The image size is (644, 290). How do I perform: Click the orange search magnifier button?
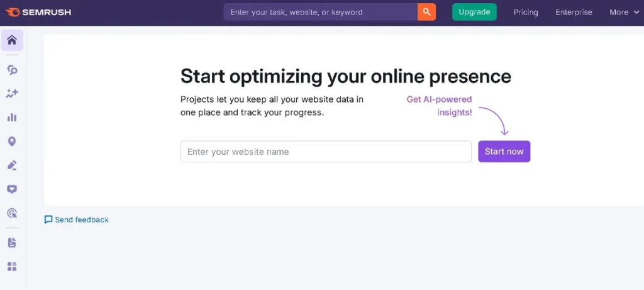click(426, 12)
